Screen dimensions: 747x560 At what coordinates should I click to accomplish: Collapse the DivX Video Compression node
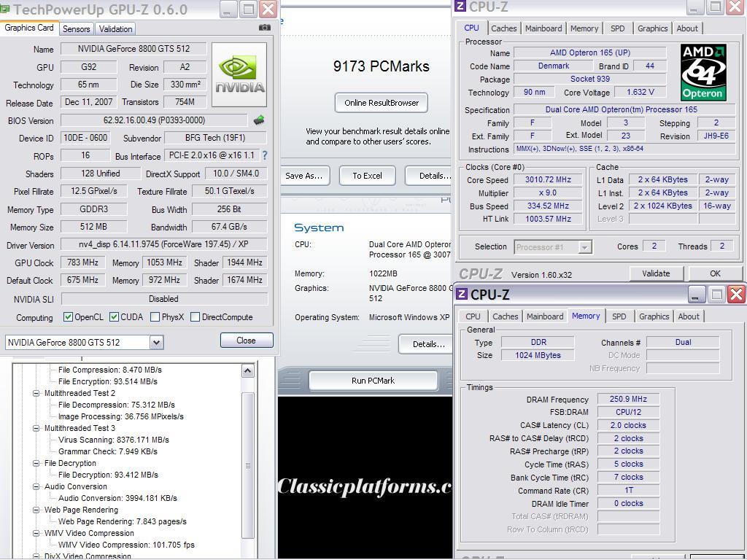point(36,556)
